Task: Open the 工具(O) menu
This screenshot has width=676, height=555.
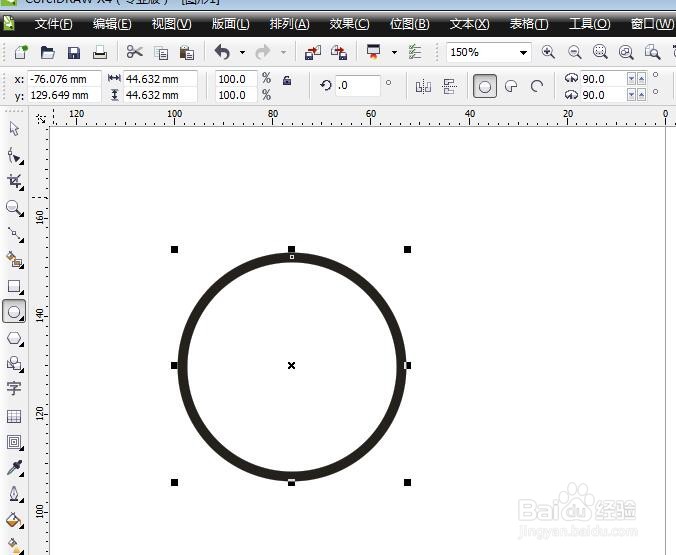Action: click(589, 24)
